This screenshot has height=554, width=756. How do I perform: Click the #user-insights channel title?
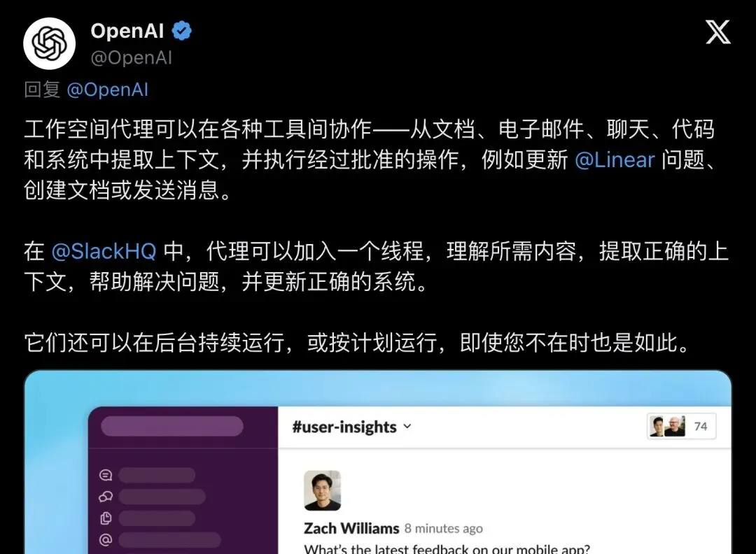[344, 427]
